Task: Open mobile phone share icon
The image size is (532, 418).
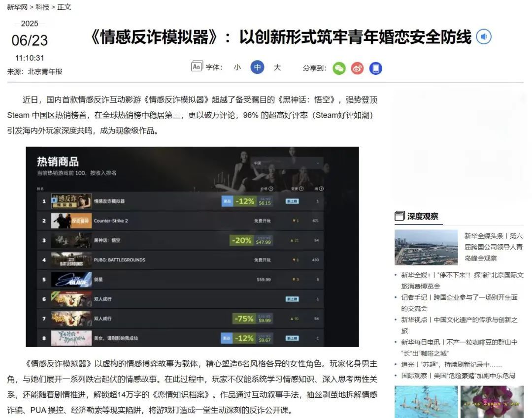Action: pos(375,68)
